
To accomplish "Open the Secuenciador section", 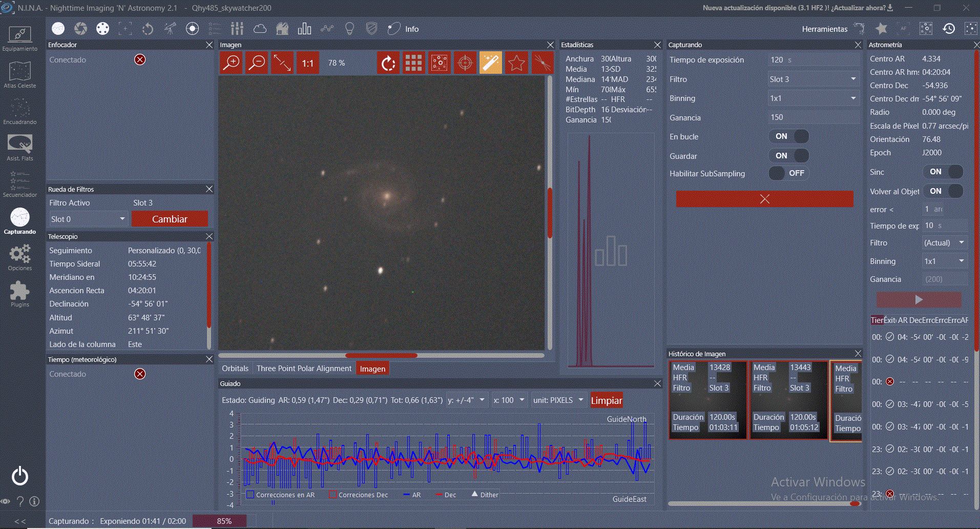I will tap(20, 184).
